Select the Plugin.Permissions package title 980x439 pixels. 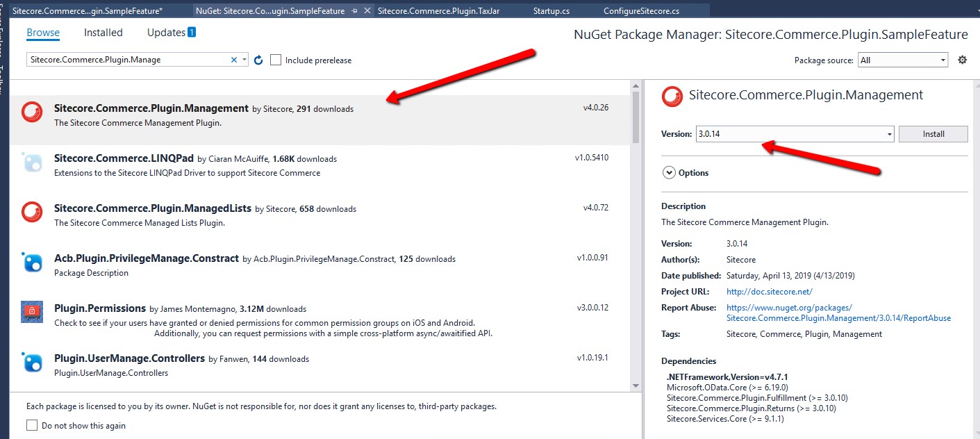100,308
